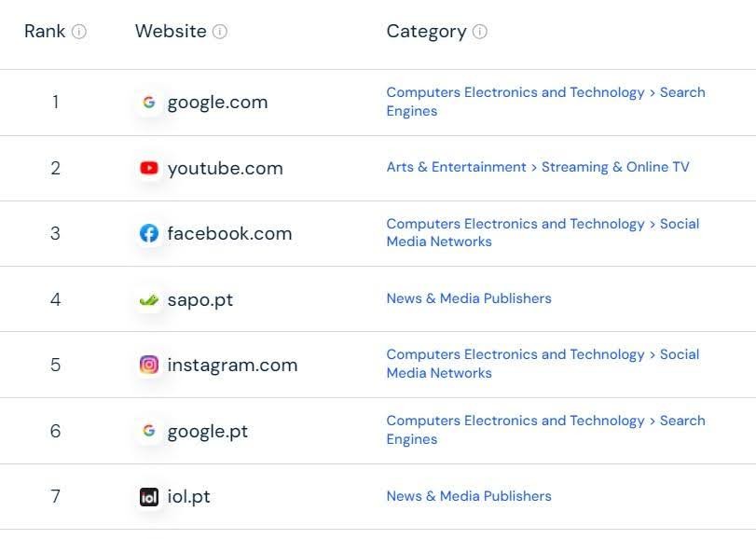756x539 pixels.
Task: Open the facebook.com website entry
Action: tap(229, 234)
